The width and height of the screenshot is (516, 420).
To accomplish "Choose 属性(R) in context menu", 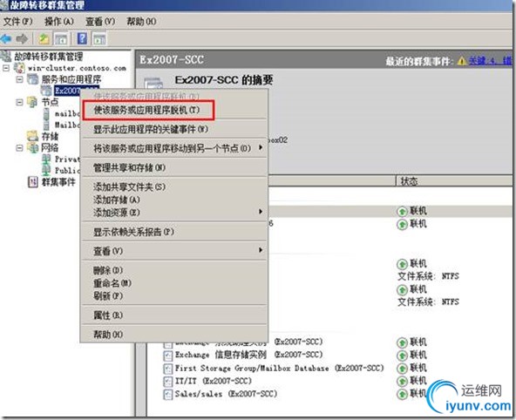I will 108,315.
